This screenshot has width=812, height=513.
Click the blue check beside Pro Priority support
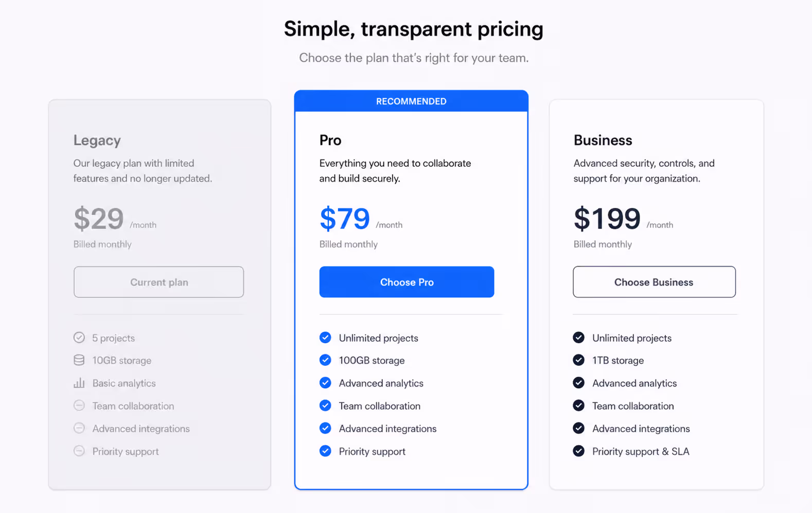[x=325, y=451]
